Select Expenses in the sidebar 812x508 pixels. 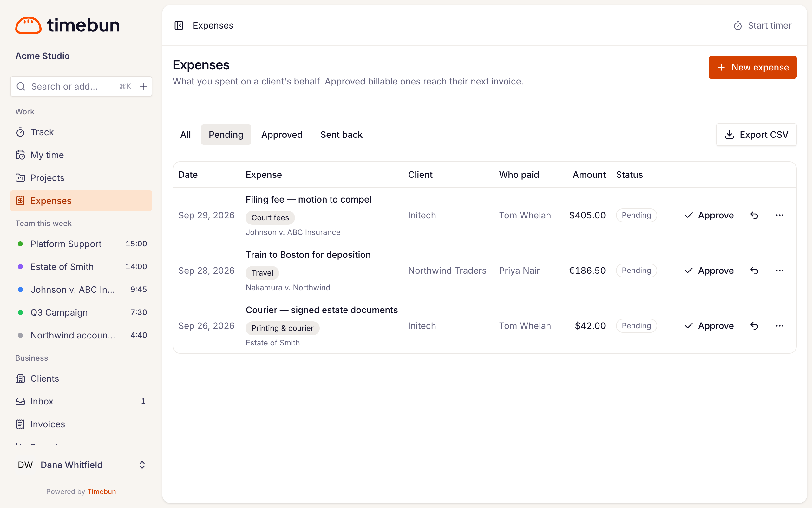tap(81, 201)
